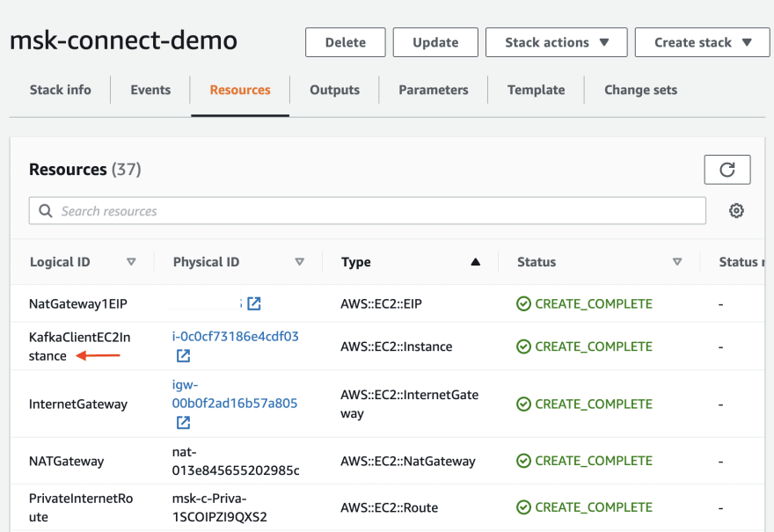Switch to the Events tab
774x532 pixels.
point(150,90)
